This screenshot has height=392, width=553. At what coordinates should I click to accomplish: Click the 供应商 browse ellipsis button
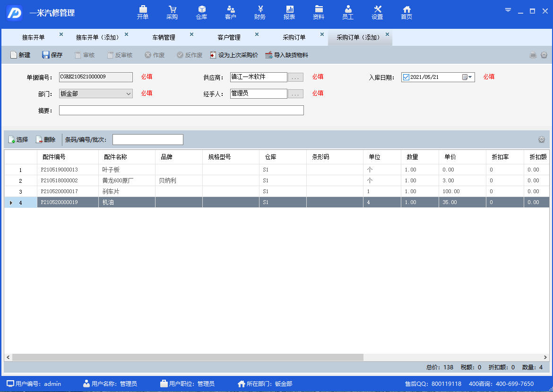(295, 77)
